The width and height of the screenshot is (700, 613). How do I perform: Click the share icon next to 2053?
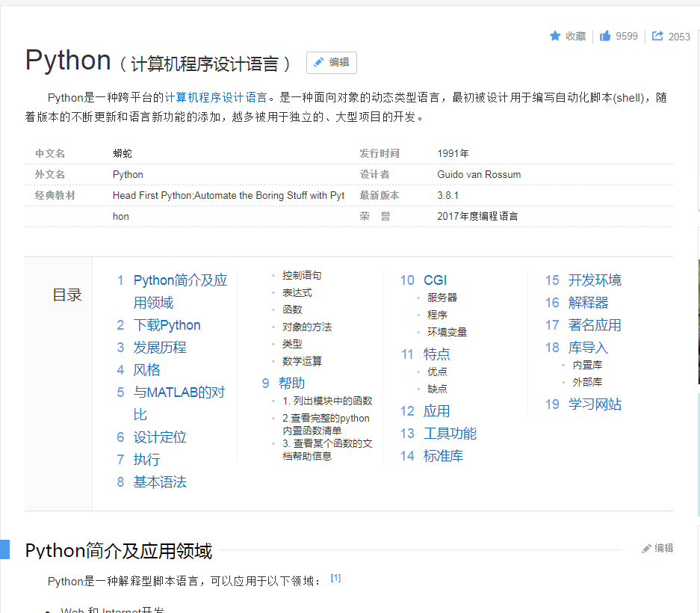tap(657, 36)
